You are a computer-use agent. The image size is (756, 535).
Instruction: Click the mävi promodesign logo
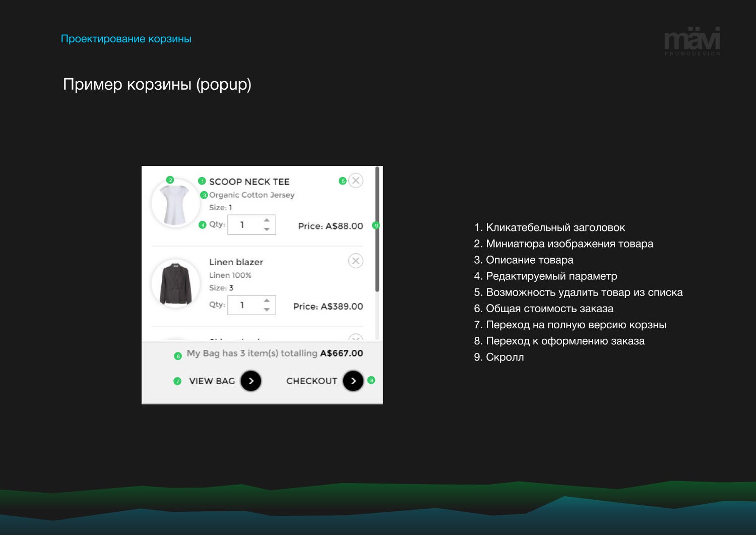click(692, 41)
